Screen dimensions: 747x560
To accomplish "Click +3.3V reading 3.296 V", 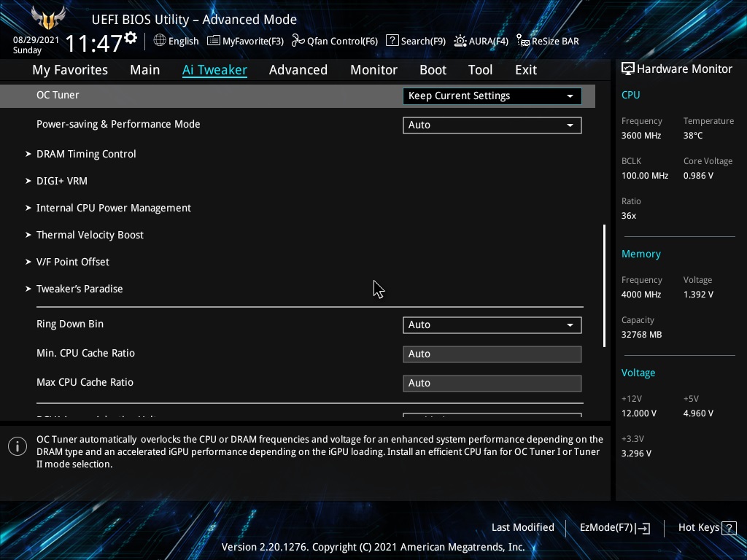I will coord(636,454).
